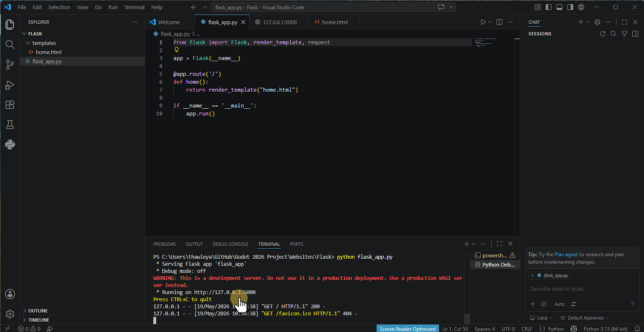Toggle the Screen Reader Optimized status item
The width and height of the screenshot is (644, 332).
point(408,329)
